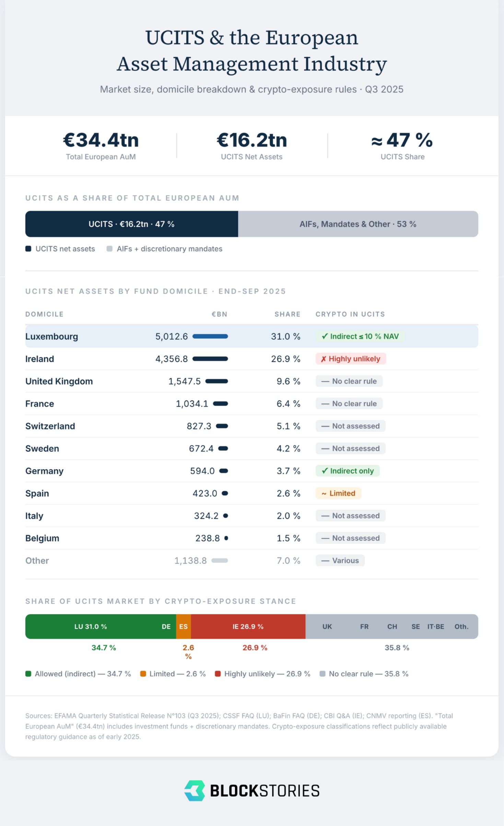504x826 pixels.
Task: Click the red Highly unlikely legend square
Action: pos(218,674)
